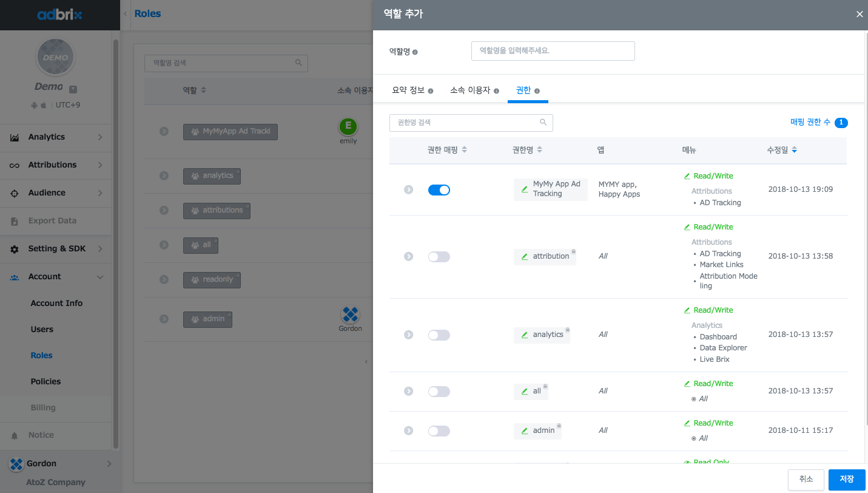Click the Attributions infinity icon in sidebar
The height and width of the screenshot is (493, 868).
15,166
